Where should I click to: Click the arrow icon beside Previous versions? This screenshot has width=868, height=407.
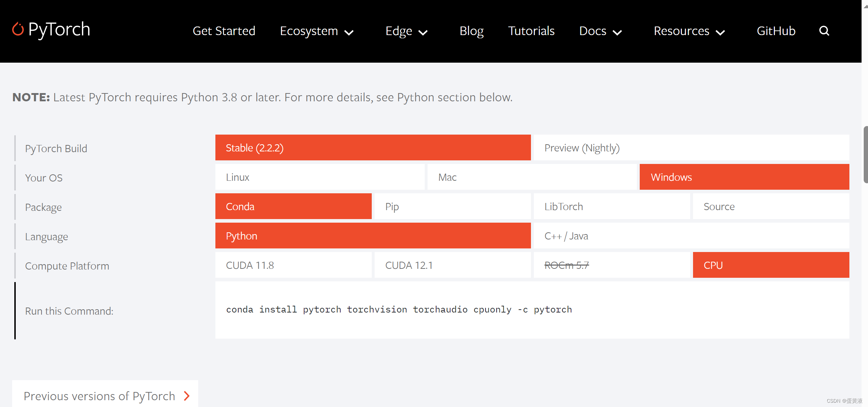[x=186, y=396]
